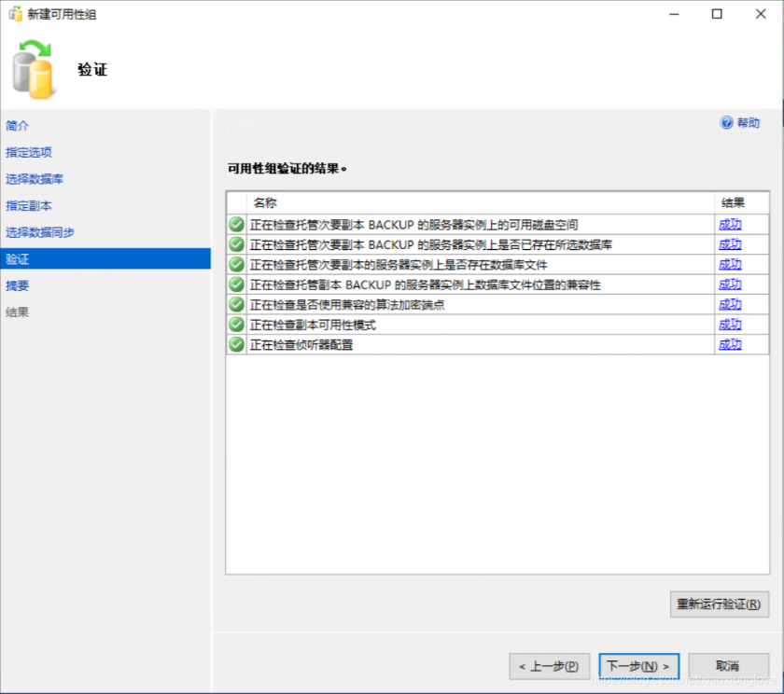The height and width of the screenshot is (694, 784).
Task: Click the green check beside 正在检查副本可用性模式
Action: tap(236, 325)
